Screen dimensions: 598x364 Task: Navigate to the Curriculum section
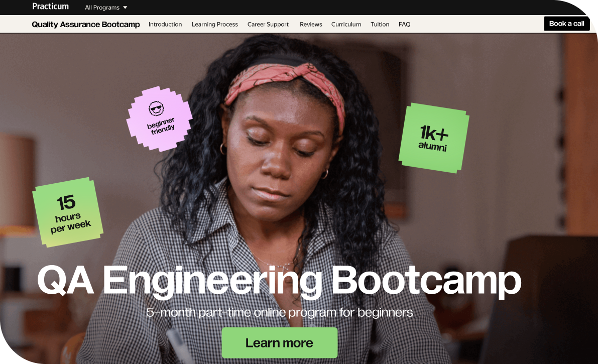(346, 24)
